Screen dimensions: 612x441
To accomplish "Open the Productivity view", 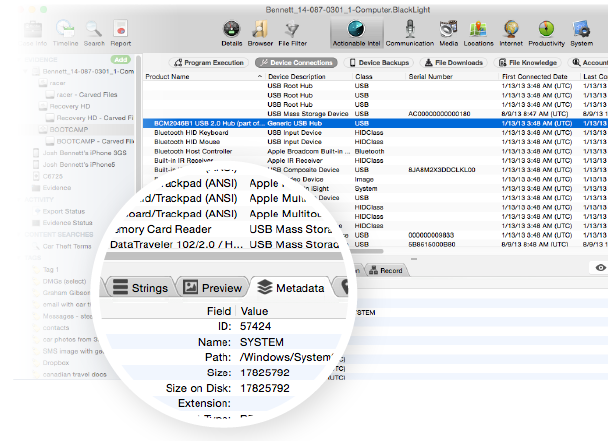I will (x=546, y=34).
